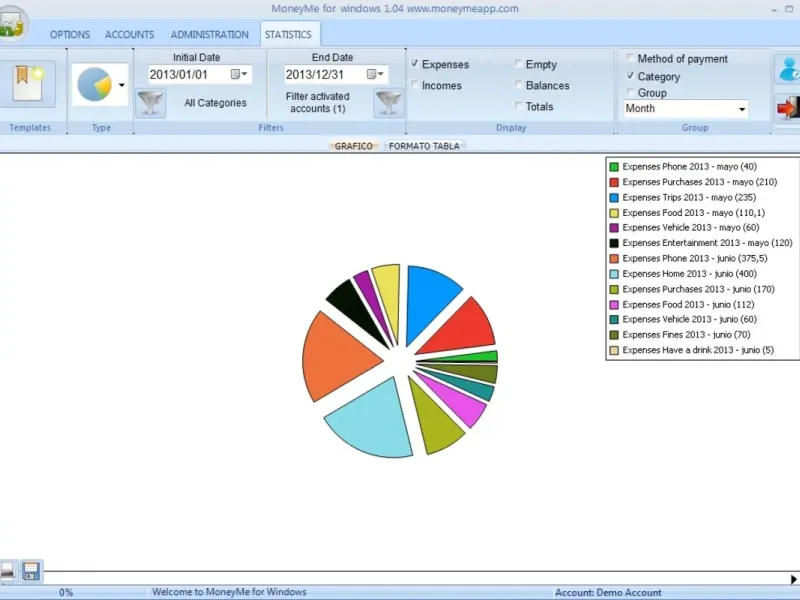Click the pink magenta pie slice
The width and height of the screenshot is (800, 600).
[459, 403]
